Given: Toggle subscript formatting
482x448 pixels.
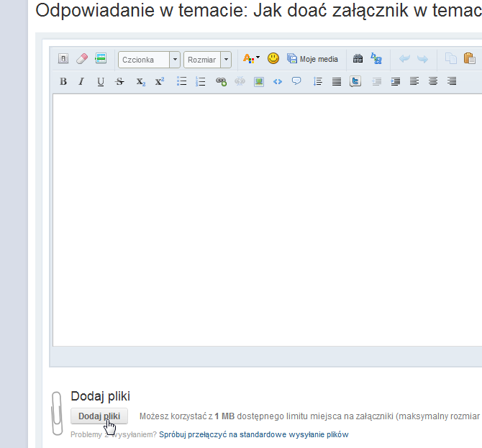Looking at the screenshot, I should [x=140, y=82].
